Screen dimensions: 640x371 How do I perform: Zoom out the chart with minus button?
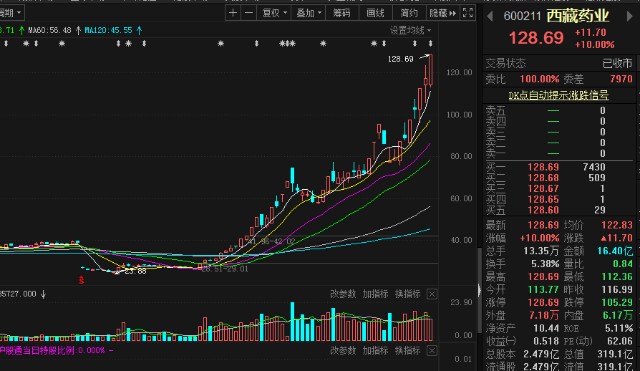point(249,13)
